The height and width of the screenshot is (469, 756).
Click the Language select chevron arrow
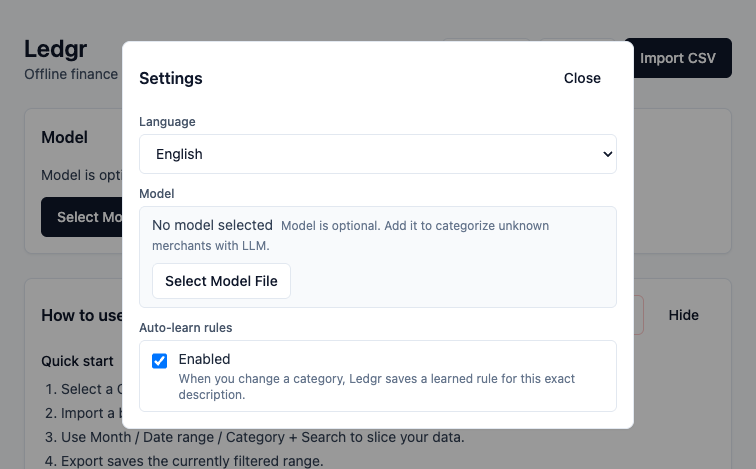605,154
